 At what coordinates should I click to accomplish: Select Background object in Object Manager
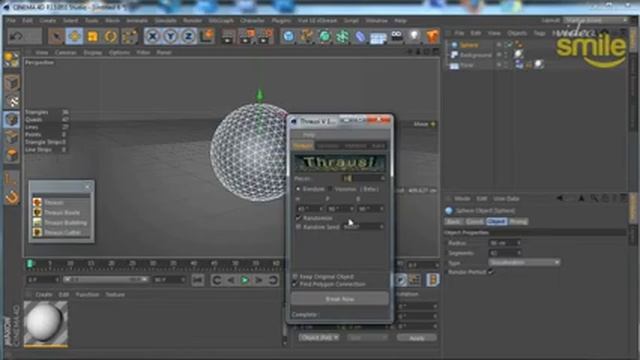pyautogui.click(x=476, y=55)
